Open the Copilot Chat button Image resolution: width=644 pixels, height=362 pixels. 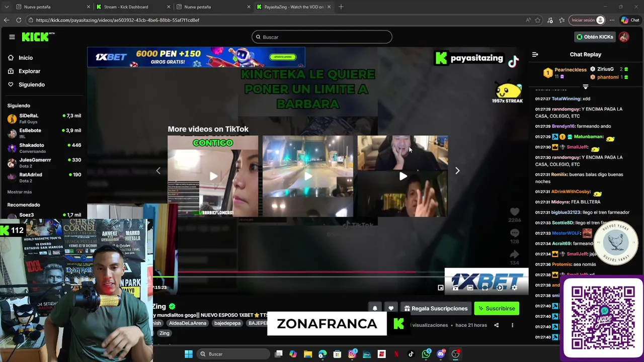pos(630,20)
